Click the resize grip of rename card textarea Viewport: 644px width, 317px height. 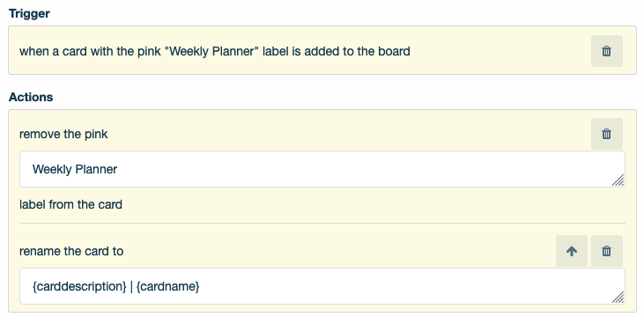tap(618, 298)
